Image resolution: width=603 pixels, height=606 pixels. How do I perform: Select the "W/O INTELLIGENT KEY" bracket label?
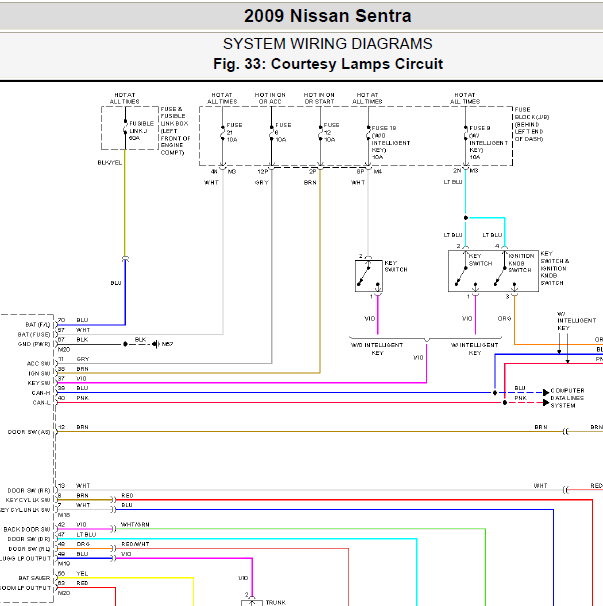click(x=377, y=349)
